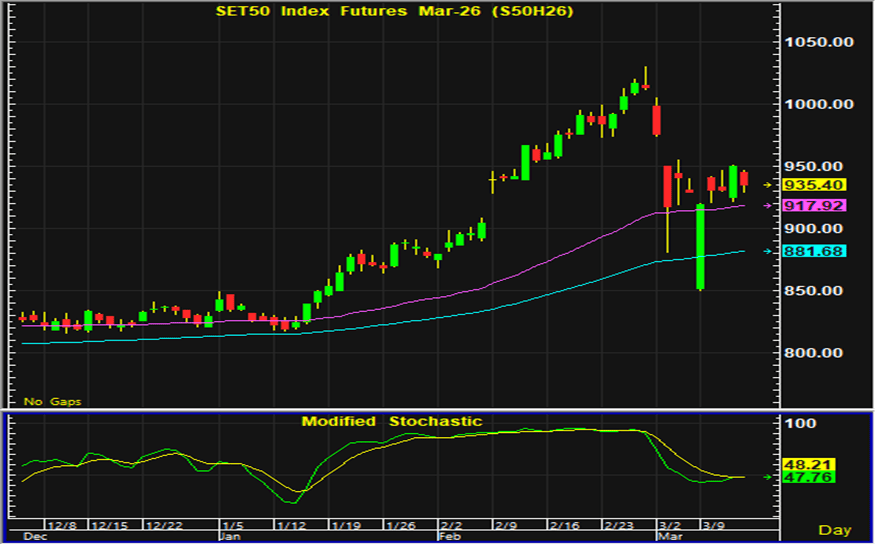Click the No Gaps label
Viewport: 876px width, 545px height.
(x=53, y=401)
